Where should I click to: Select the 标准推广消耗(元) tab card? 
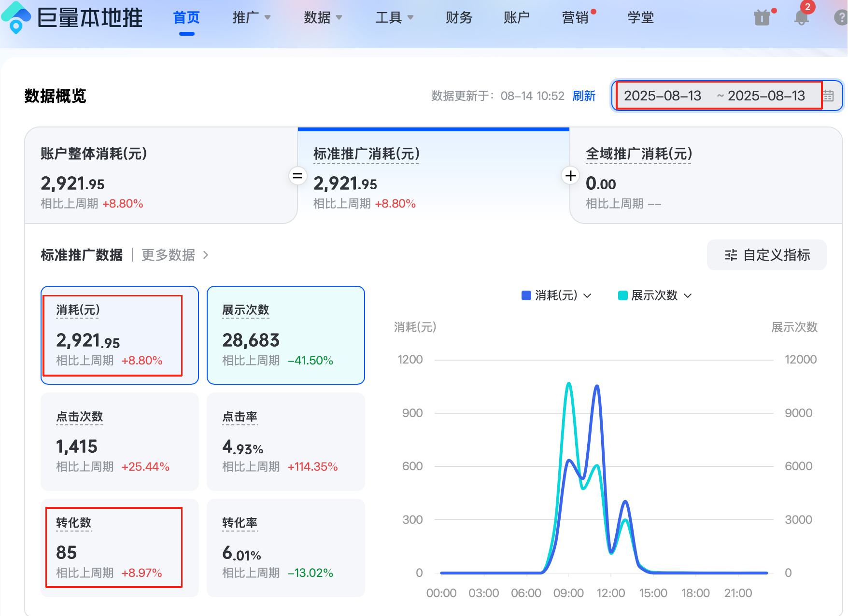434,175
